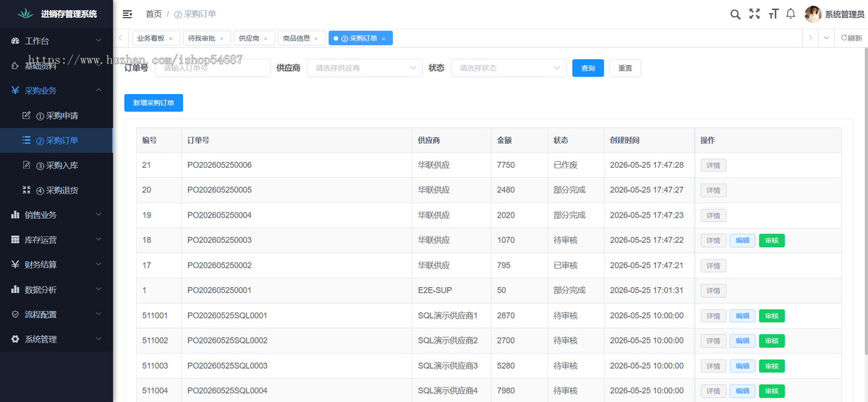Click the 流程配置 shield icon
The width and height of the screenshot is (868, 402).
tap(16, 315)
